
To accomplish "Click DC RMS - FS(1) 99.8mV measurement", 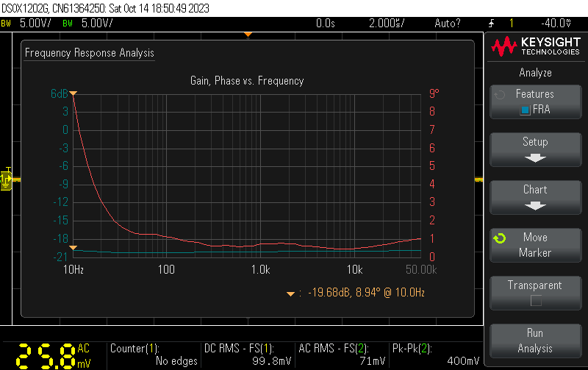I will click(248, 355).
